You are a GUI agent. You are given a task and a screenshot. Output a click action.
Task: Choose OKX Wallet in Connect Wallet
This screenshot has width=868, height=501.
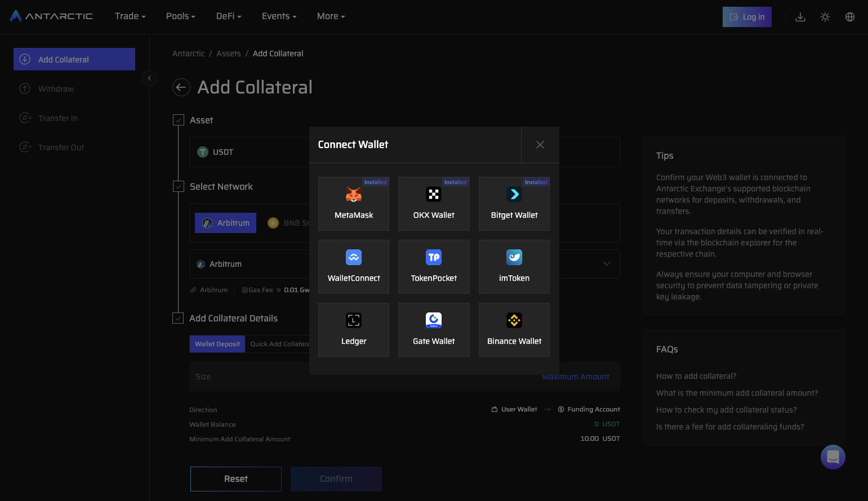434,204
